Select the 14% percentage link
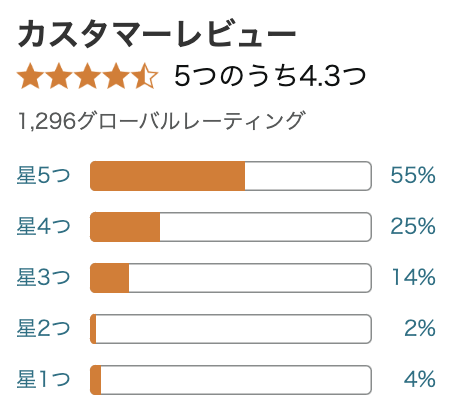 [x=414, y=277]
